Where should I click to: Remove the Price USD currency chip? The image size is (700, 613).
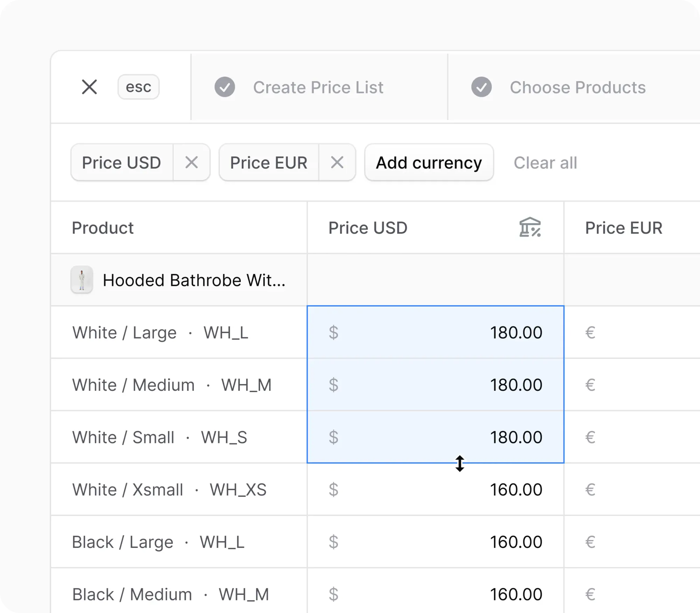tap(191, 163)
